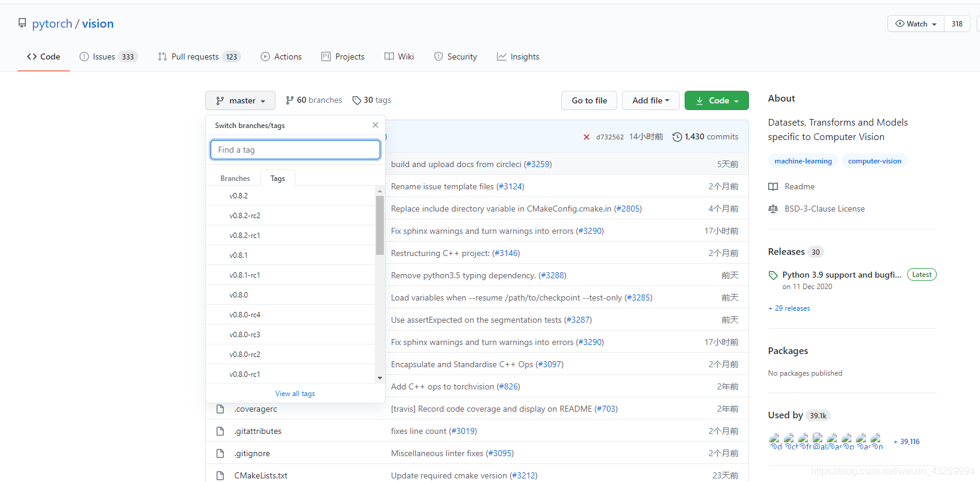
Task: Open the .gitattributes file
Action: pyautogui.click(x=257, y=432)
